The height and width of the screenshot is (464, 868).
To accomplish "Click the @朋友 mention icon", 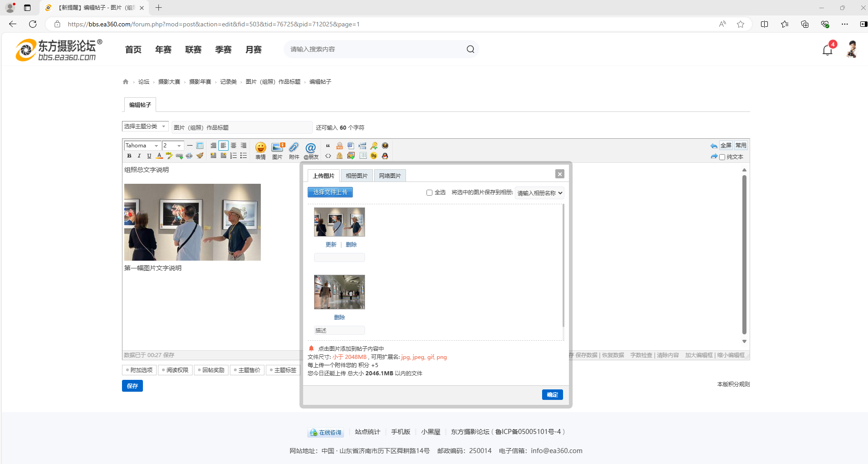I will tap(311, 150).
